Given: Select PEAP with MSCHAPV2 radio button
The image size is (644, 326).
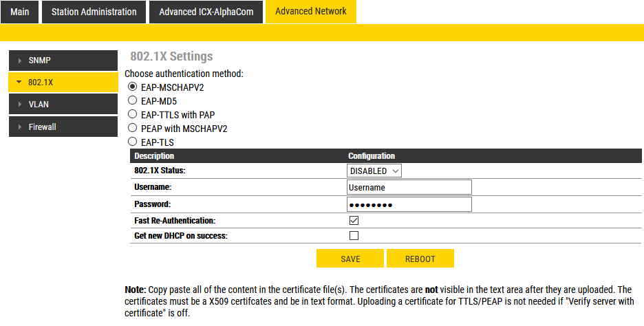Looking at the screenshot, I should 133,128.
